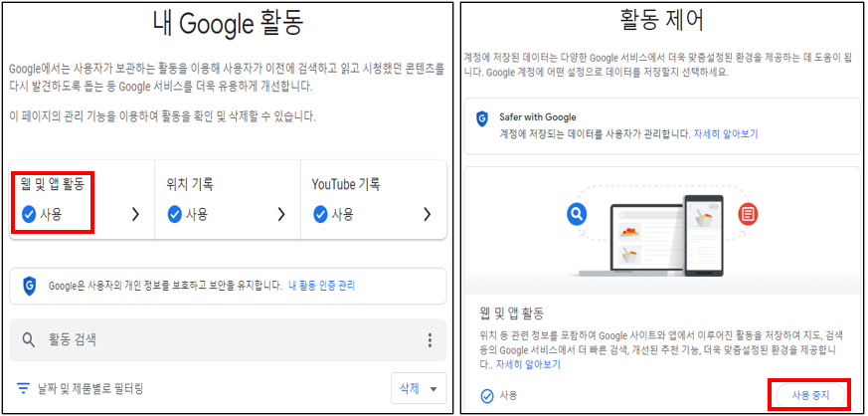Viewport: 868px width, 416px height.
Task: Click chevron arrow next to YouTube 기록
Action: [x=427, y=215]
